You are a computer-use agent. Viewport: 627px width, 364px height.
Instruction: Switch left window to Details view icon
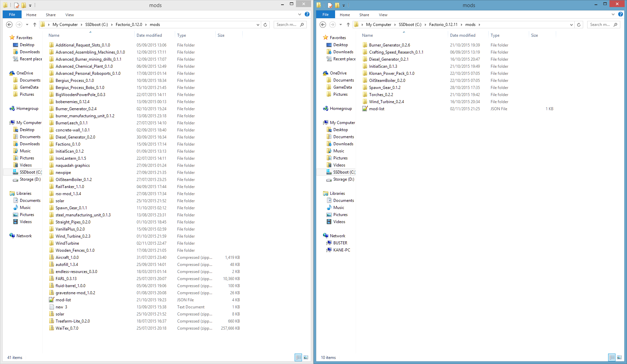tap(298, 357)
